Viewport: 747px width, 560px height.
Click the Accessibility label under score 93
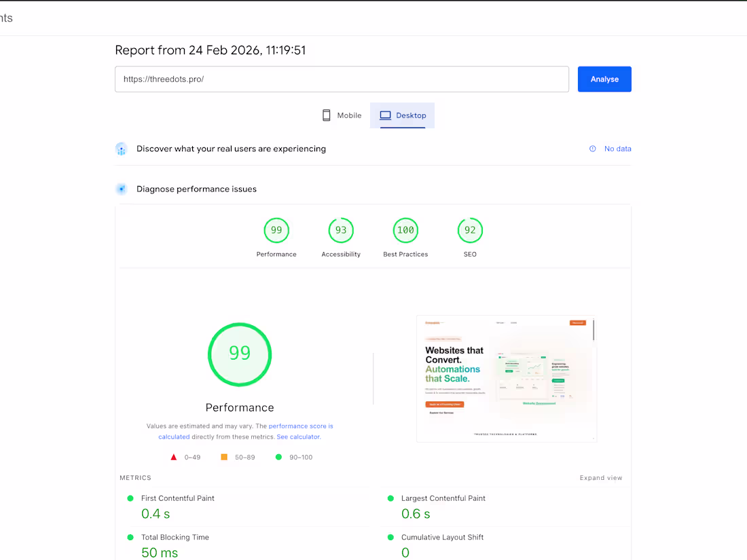coord(341,255)
